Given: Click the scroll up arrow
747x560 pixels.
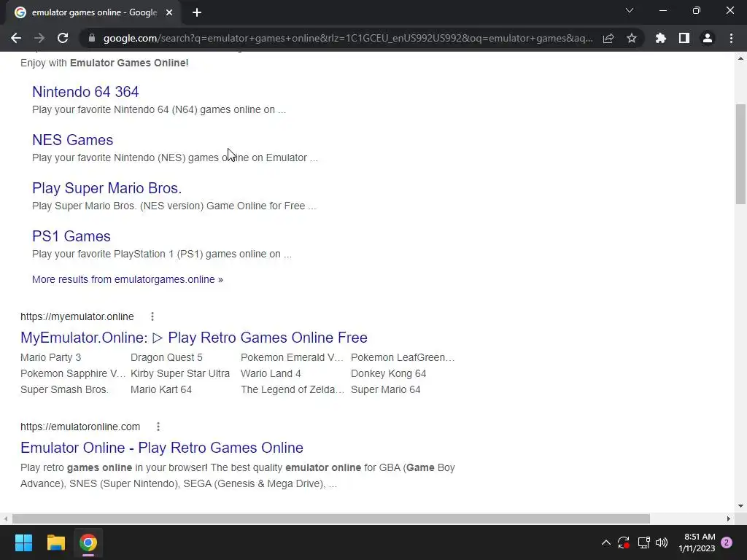Looking at the screenshot, I should click(740, 58).
